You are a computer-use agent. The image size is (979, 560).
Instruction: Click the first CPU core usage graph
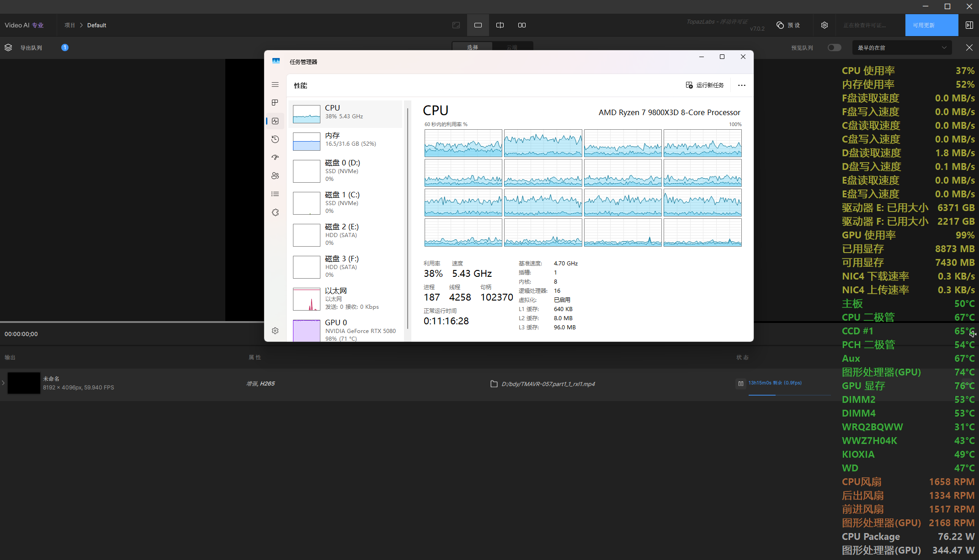463,143
